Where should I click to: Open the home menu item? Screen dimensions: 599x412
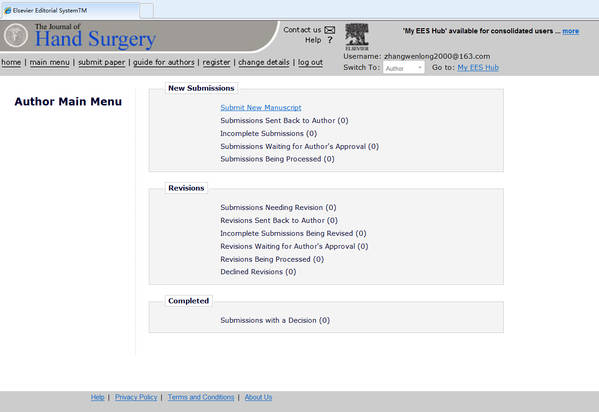[x=11, y=62]
